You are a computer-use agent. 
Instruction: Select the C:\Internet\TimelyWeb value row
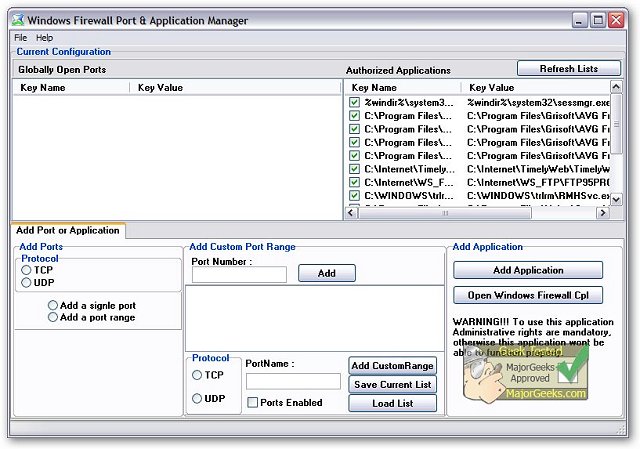538,169
